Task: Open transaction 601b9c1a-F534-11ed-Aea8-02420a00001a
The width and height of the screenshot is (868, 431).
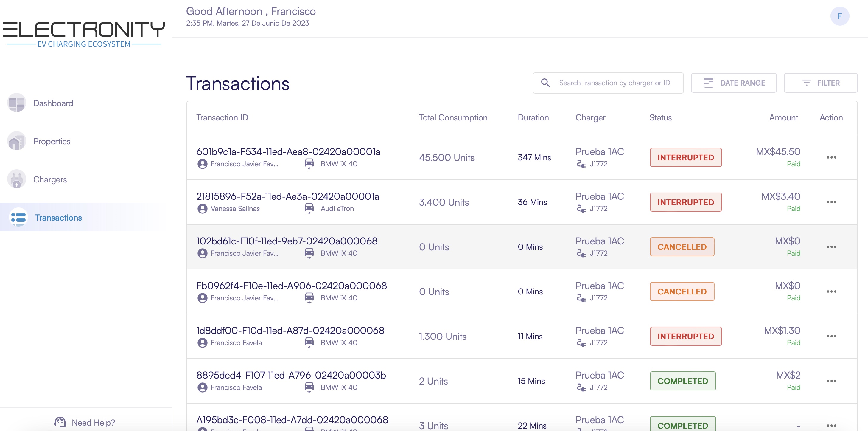Action: click(288, 152)
